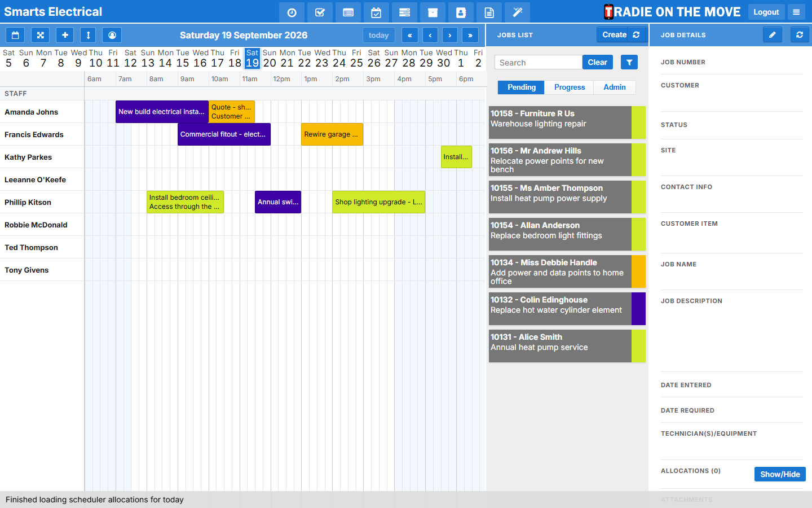The width and height of the screenshot is (812, 508).
Task: Click the Logout button
Action: 766,12
